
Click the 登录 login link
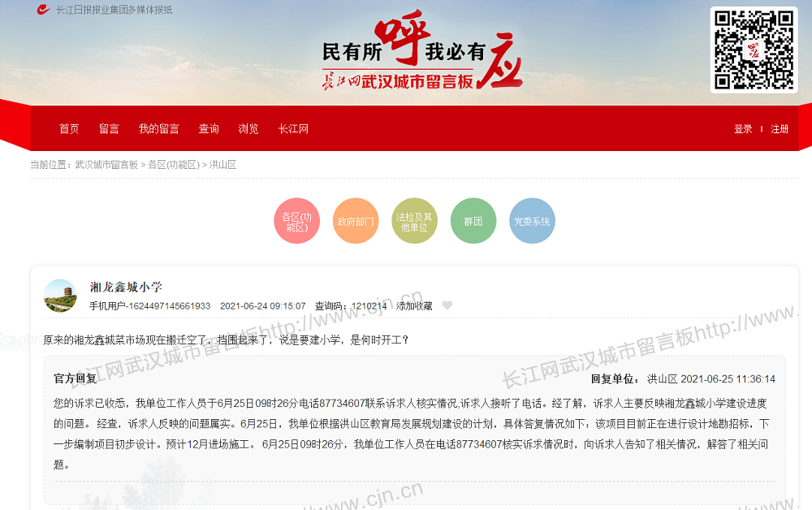743,129
